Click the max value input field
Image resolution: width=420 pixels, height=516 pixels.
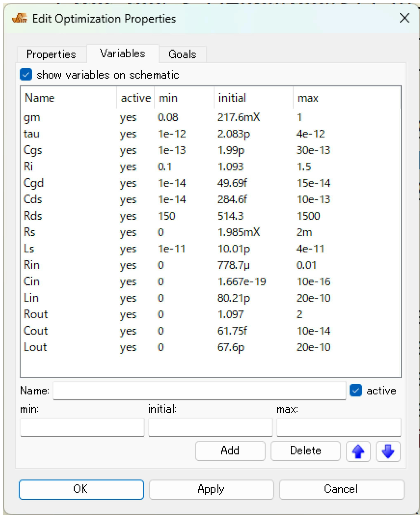click(x=339, y=427)
